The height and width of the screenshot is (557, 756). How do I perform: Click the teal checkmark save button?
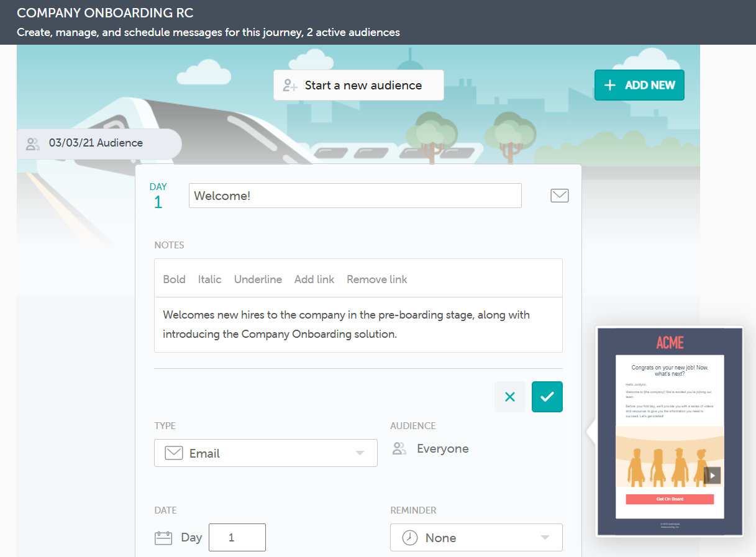(x=547, y=397)
